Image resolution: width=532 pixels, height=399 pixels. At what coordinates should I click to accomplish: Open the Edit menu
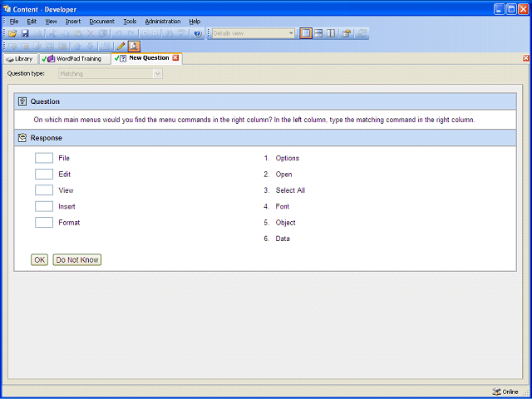point(32,21)
